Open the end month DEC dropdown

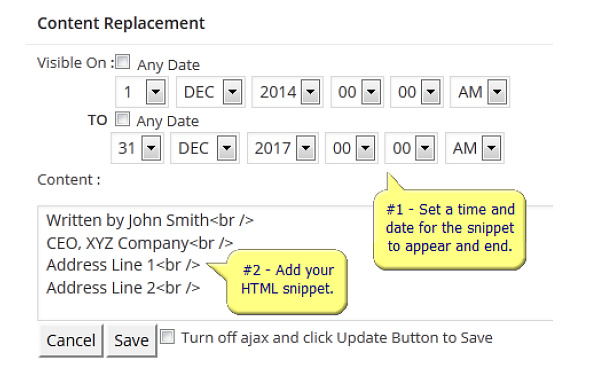pos(205,148)
